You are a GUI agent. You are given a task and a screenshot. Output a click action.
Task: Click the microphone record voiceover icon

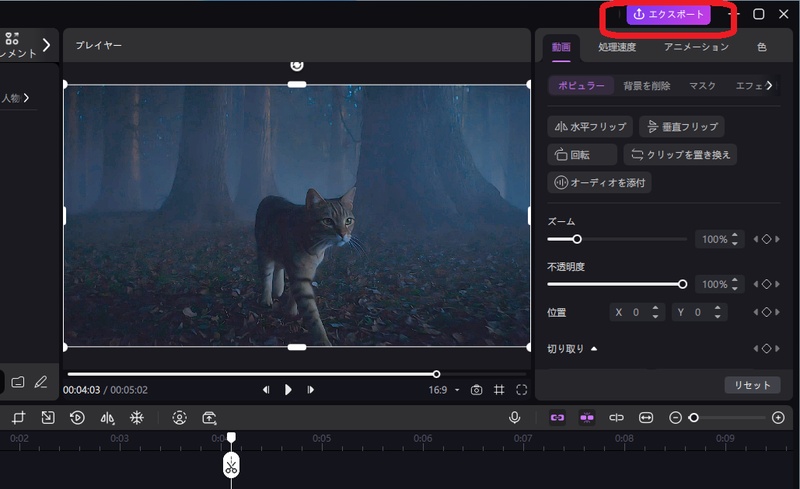tap(515, 418)
